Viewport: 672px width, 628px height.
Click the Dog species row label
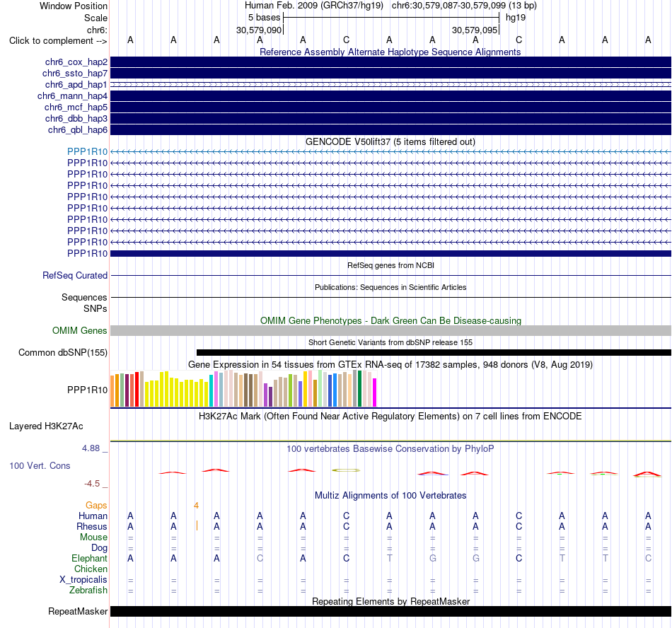pyautogui.click(x=99, y=548)
